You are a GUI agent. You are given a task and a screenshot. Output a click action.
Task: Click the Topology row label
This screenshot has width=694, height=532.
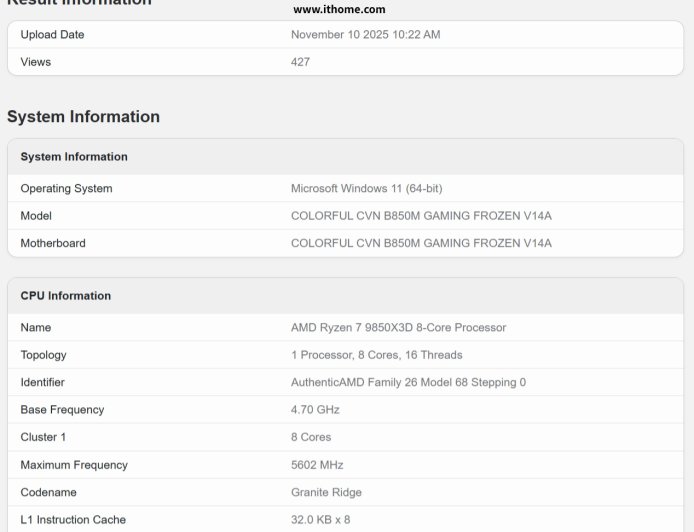point(43,355)
